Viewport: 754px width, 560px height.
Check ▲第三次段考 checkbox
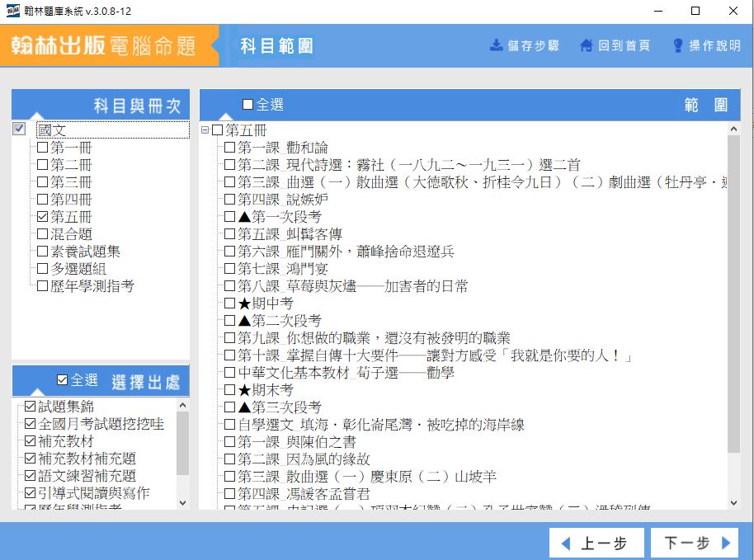230,407
